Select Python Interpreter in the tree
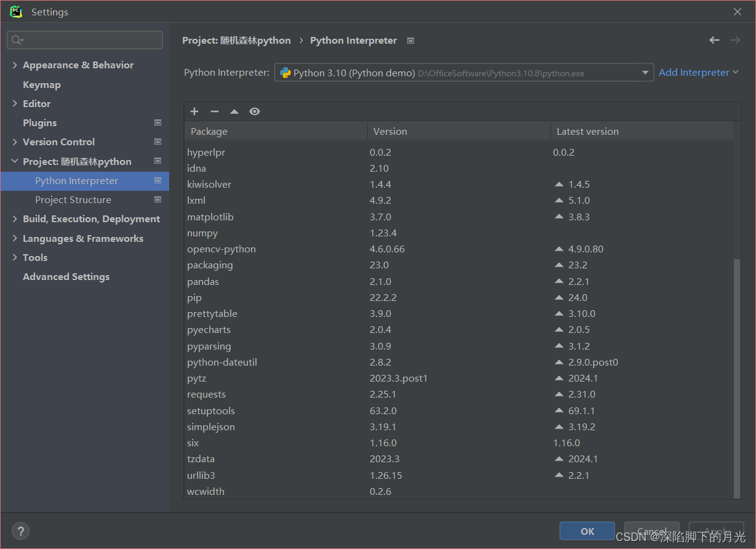This screenshot has height=549, width=756. (x=85, y=180)
